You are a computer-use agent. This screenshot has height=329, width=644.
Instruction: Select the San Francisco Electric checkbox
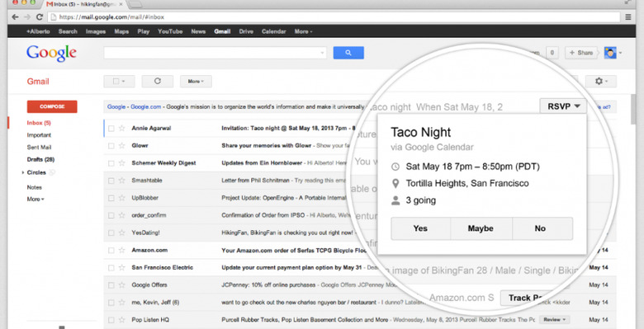111,268
